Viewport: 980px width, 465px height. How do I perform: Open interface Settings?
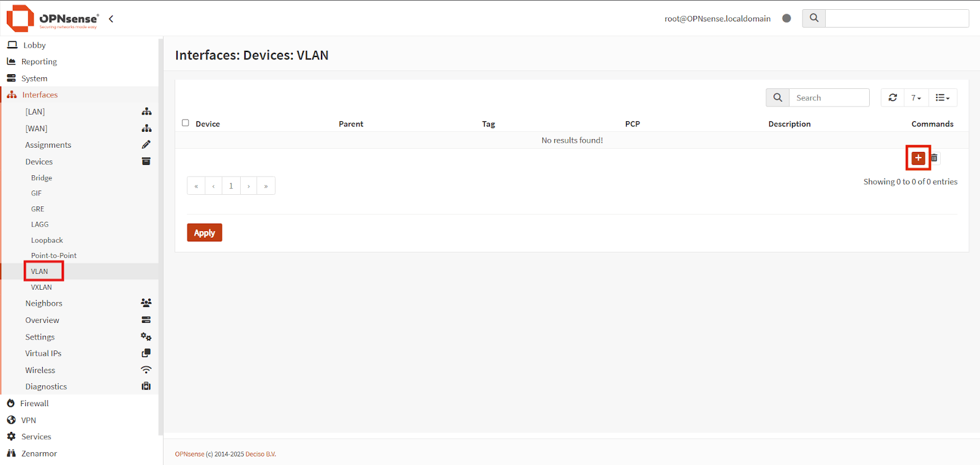pyautogui.click(x=40, y=337)
